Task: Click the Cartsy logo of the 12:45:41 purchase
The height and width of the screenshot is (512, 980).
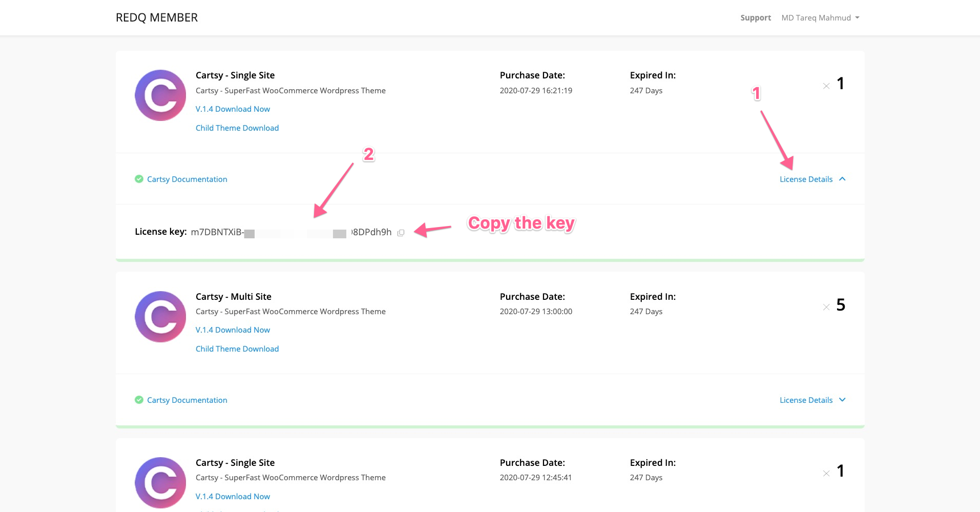Action: tap(160, 483)
